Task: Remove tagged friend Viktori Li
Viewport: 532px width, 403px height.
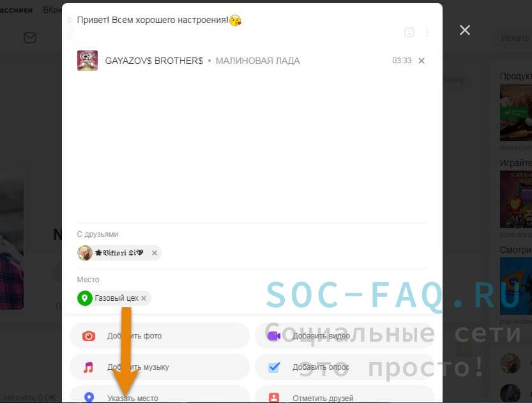Action: coord(155,253)
